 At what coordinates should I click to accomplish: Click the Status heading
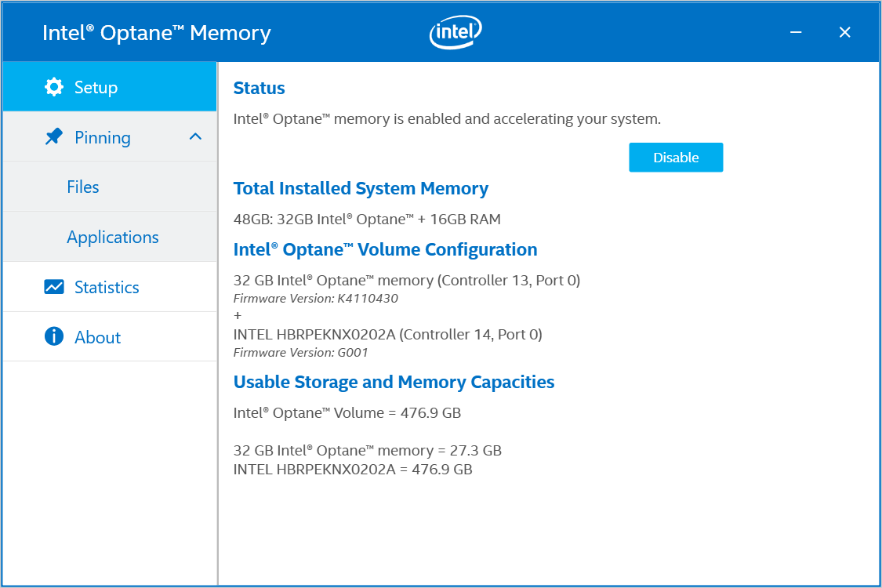pyautogui.click(x=259, y=89)
